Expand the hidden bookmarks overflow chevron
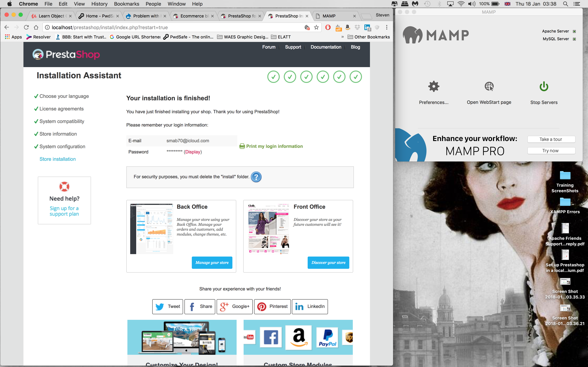Screen dimensions: 588x367 point(342,37)
